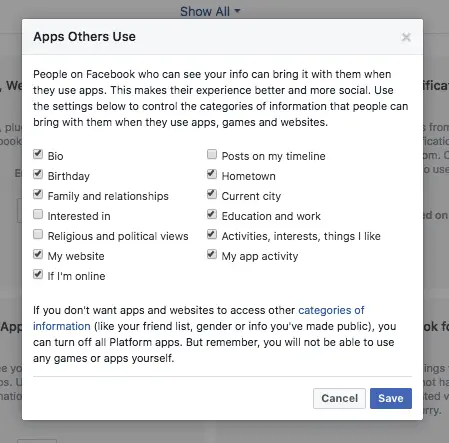Enable the Interested in checkbox
449x443 pixels.
coord(38,214)
